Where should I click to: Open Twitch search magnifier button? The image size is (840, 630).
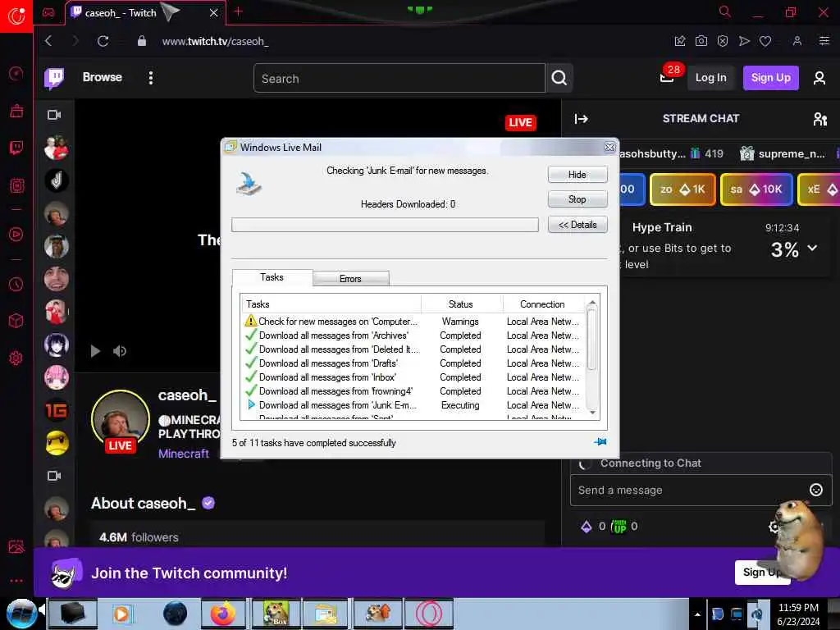pos(559,78)
